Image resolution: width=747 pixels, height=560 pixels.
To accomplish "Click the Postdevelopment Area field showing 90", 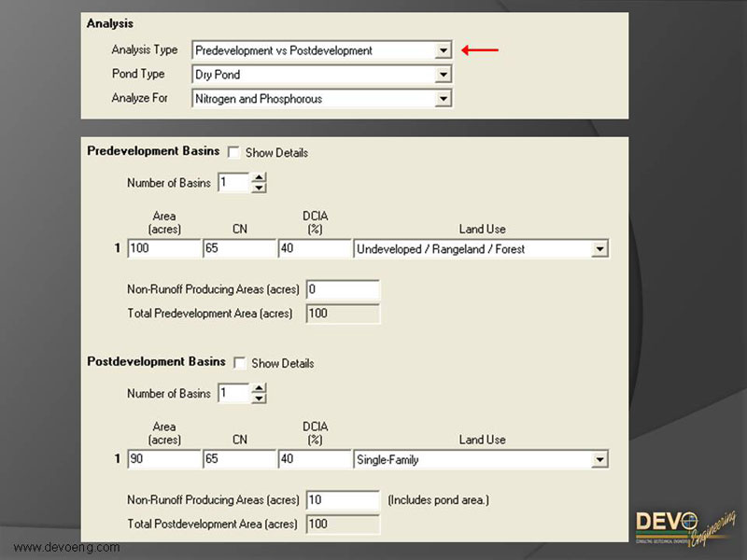I will pyautogui.click(x=162, y=459).
